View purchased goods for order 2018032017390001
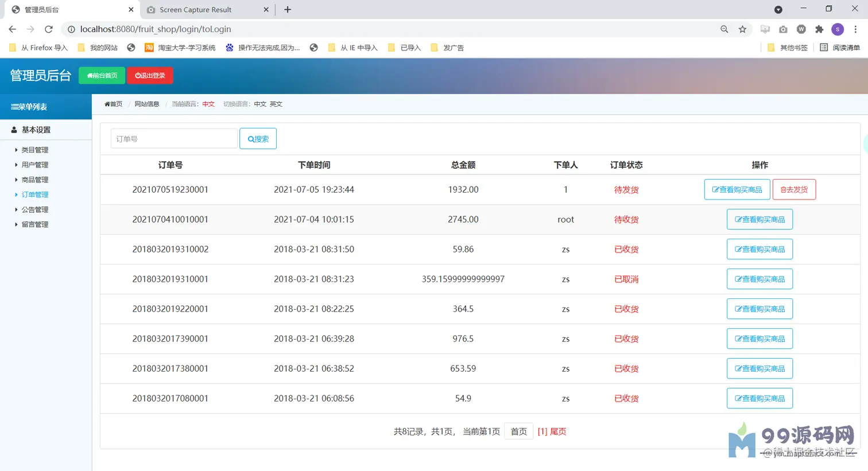The width and height of the screenshot is (868, 471). click(x=759, y=338)
